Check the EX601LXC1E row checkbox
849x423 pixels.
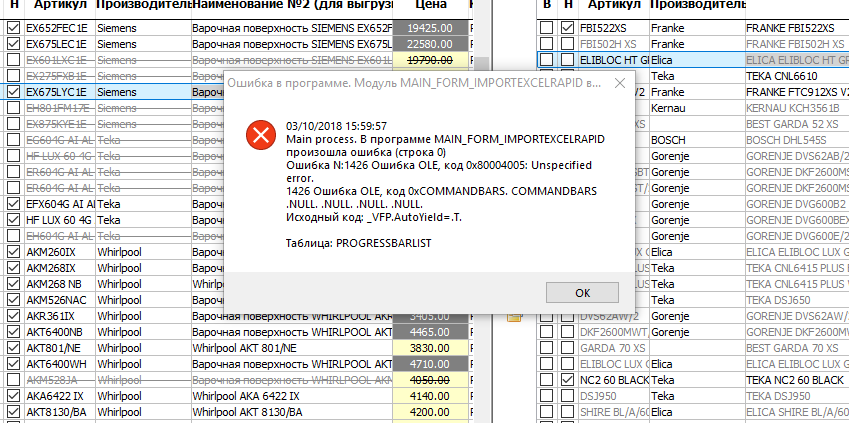pos(14,60)
